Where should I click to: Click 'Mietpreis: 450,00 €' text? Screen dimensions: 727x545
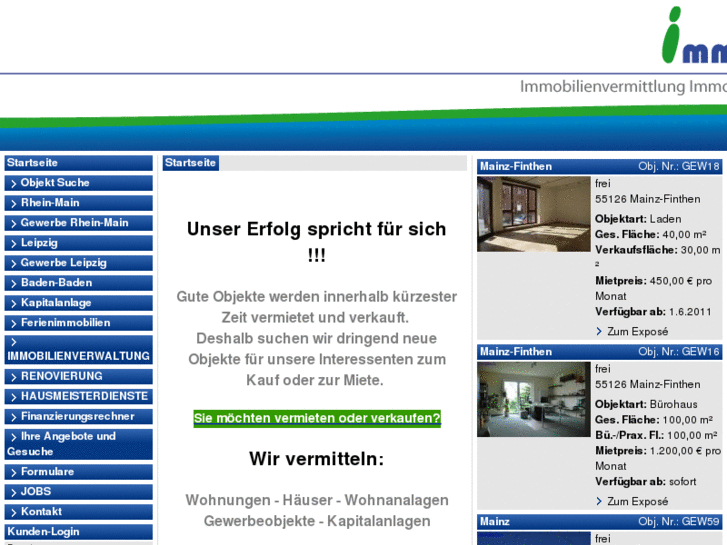click(644, 281)
